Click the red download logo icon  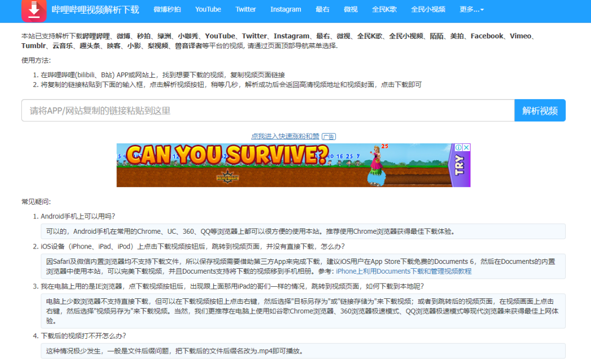(x=34, y=10)
